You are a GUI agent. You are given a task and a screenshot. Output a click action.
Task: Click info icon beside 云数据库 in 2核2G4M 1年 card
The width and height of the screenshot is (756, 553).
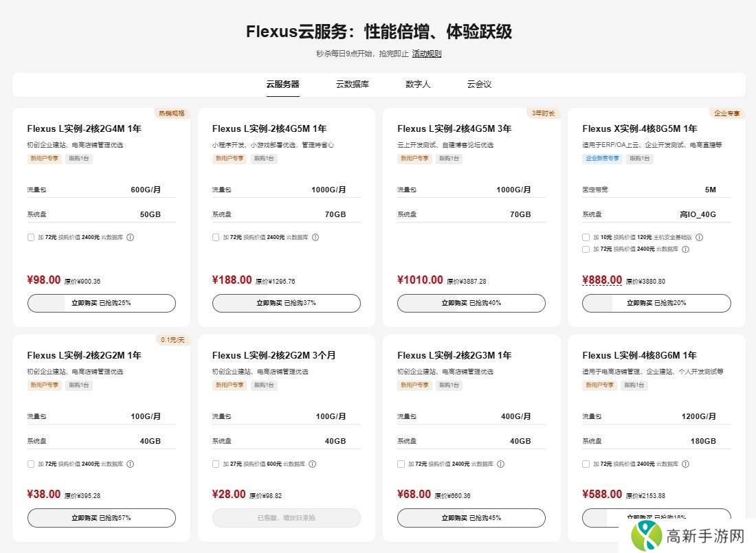click(x=131, y=238)
